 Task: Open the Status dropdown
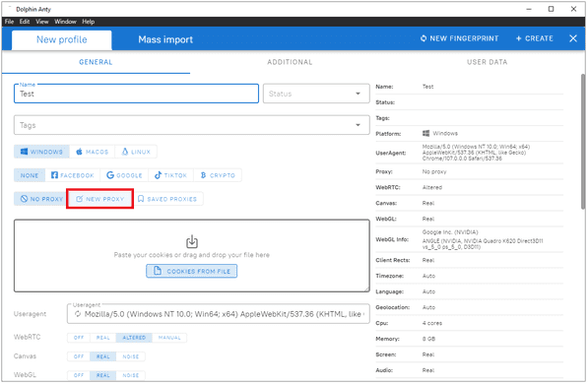[x=317, y=94]
